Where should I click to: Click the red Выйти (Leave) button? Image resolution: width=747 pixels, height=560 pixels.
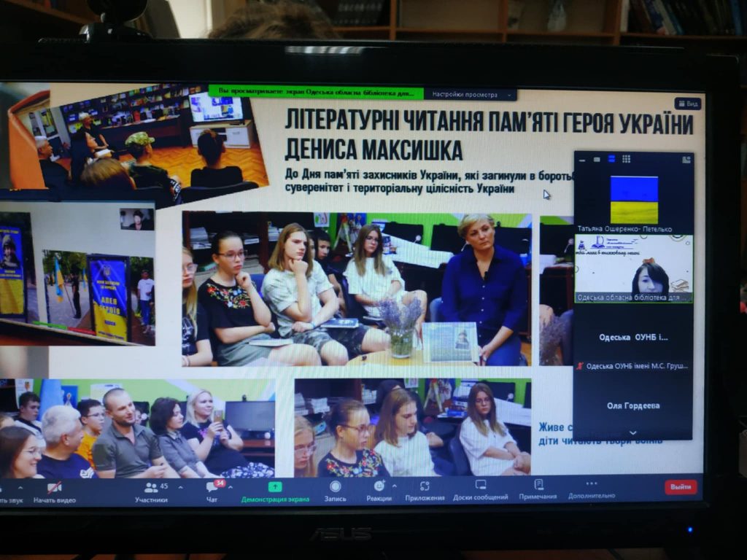(681, 486)
